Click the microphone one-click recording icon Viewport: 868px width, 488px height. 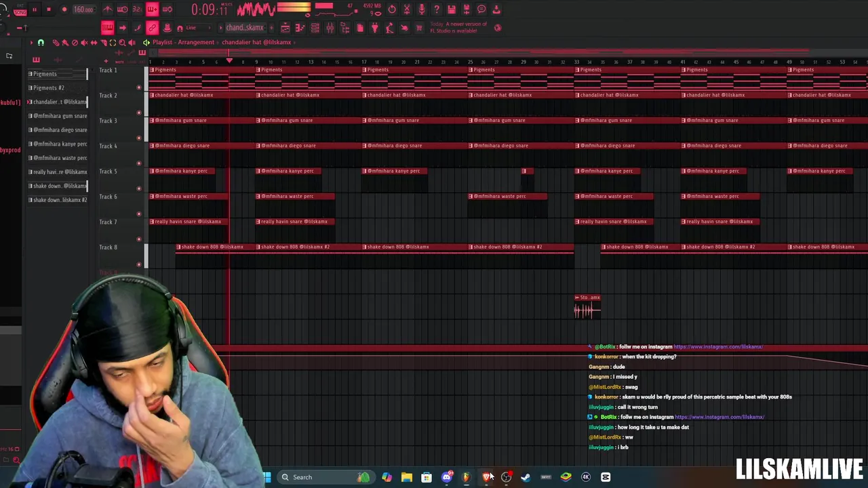click(x=422, y=9)
